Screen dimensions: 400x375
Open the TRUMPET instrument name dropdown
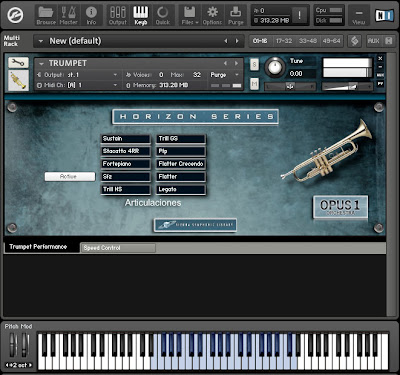41,63
